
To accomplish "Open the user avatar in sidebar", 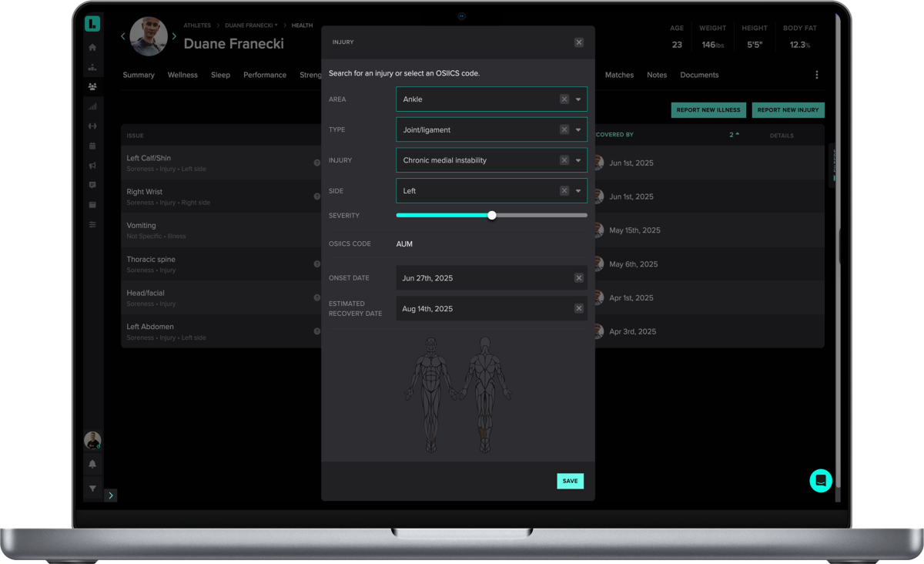I will click(92, 441).
